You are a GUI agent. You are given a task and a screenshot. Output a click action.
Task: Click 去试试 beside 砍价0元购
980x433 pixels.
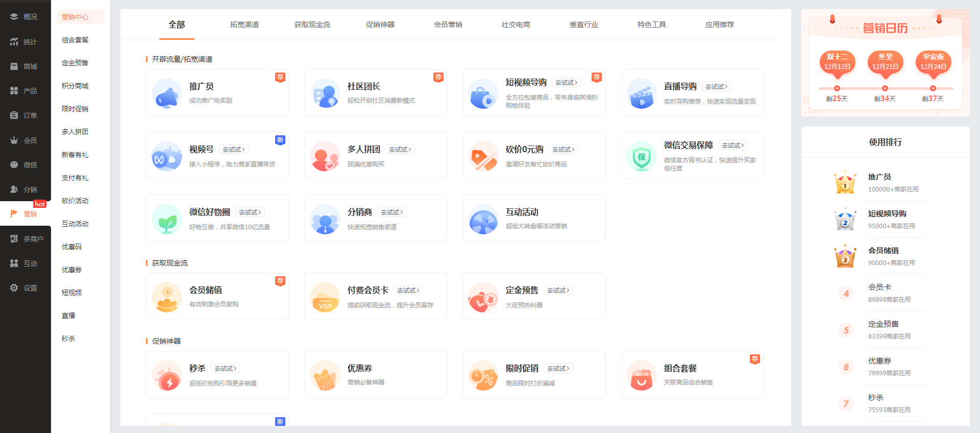(x=563, y=150)
